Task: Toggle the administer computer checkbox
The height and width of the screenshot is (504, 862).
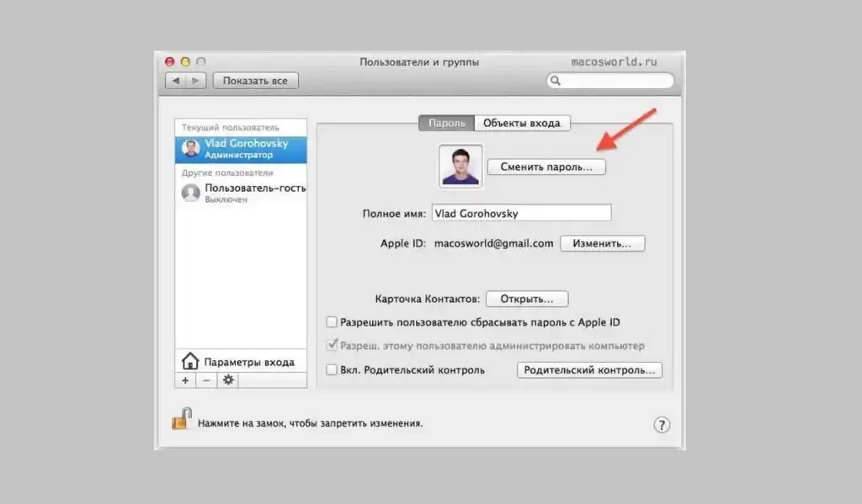Action: 332,346
